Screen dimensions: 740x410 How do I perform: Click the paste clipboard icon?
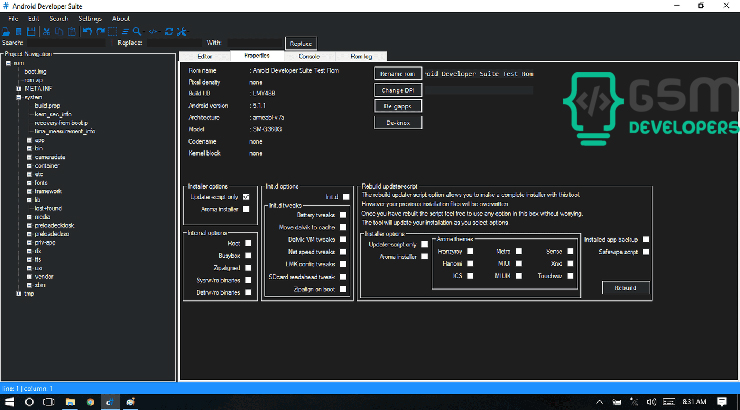coord(72,32)
